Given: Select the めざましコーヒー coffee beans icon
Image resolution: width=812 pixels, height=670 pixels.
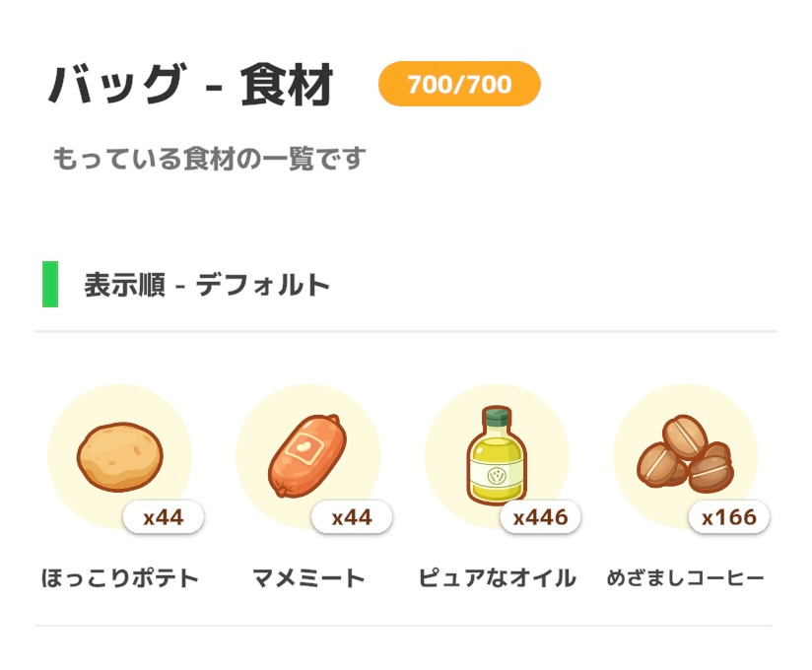Looking at the screenshot, I should point(685,454).
